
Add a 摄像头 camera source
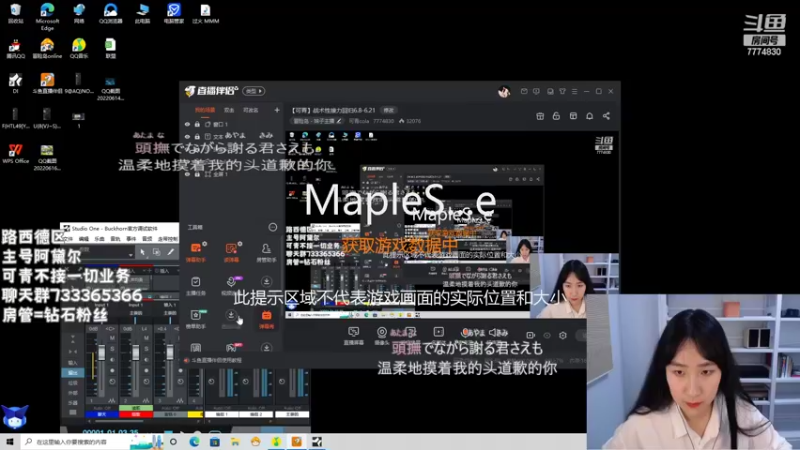point(382,336)
